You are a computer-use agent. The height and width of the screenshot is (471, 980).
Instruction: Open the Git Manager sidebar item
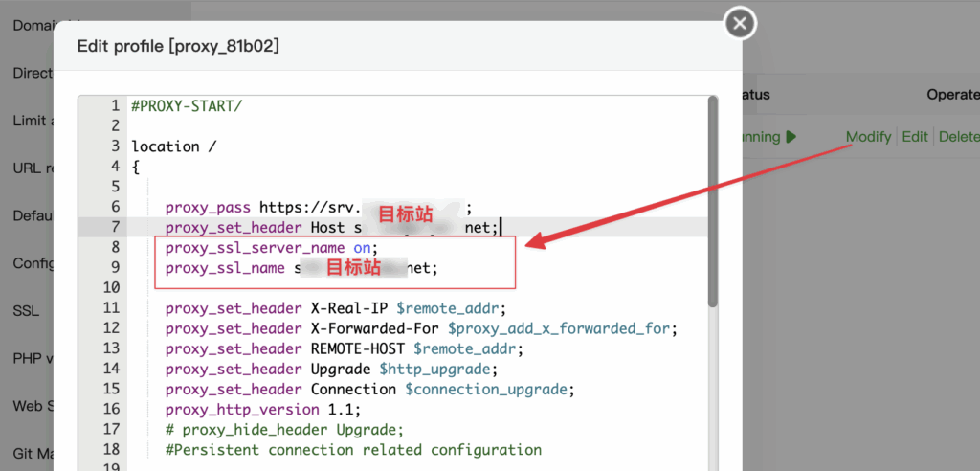click(x=33, y=454)
